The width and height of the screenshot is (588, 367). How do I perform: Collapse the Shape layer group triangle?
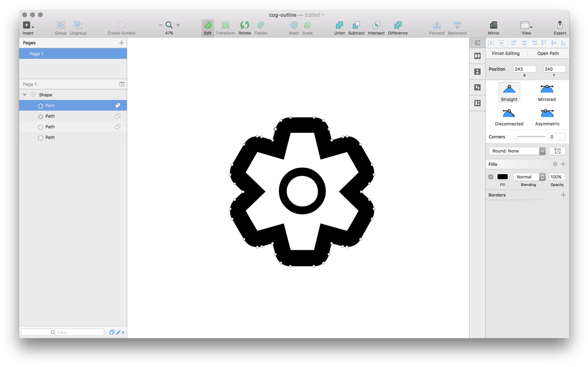coord(25,95)
